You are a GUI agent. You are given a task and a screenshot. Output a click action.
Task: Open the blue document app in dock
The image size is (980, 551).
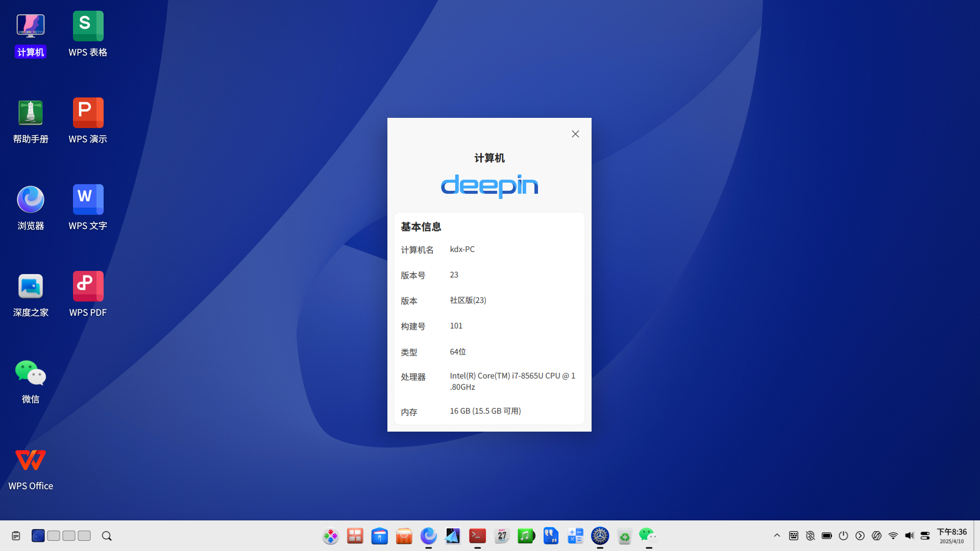click(551, 536)
